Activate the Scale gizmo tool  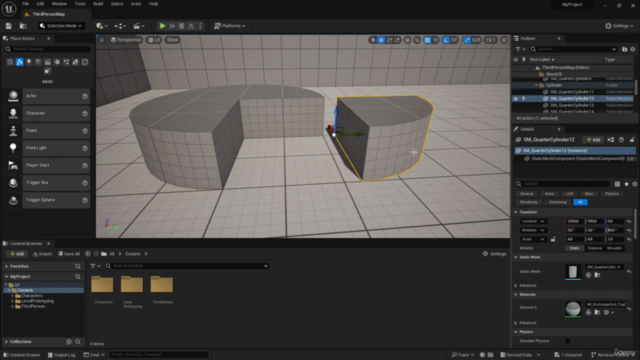397,40
